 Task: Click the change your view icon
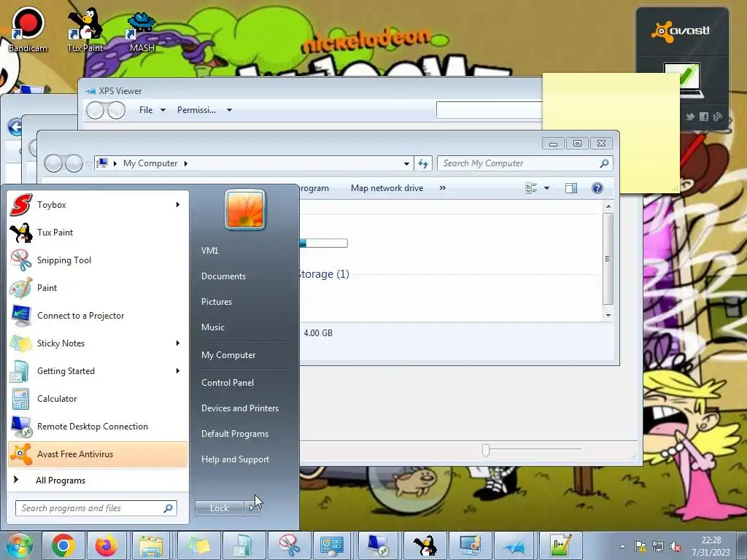(x=531, y=188)
